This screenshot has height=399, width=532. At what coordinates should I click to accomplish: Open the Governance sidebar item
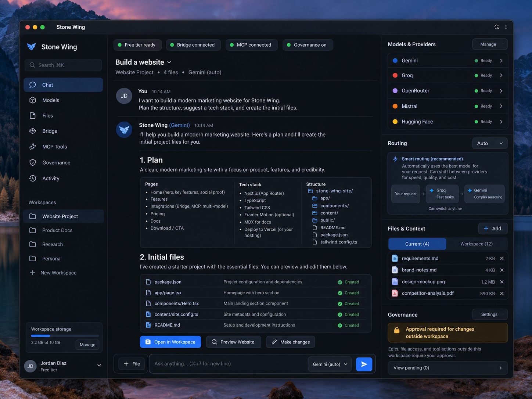(63, 162)
